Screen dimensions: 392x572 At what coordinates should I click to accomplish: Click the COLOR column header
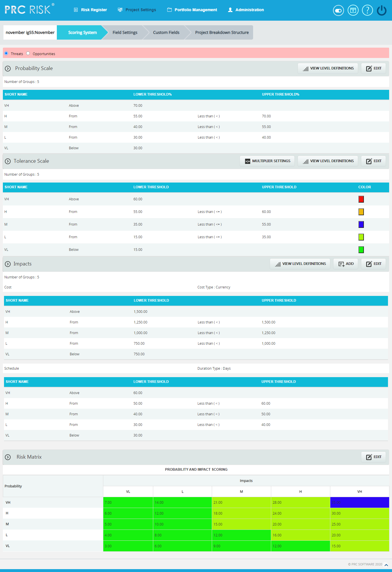tap(365, 187)
